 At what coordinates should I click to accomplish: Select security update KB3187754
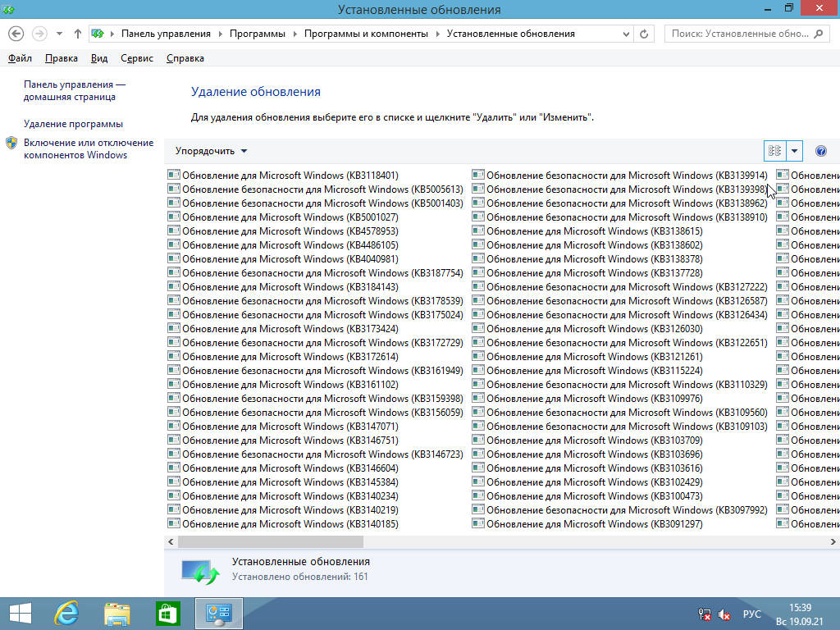316,272
